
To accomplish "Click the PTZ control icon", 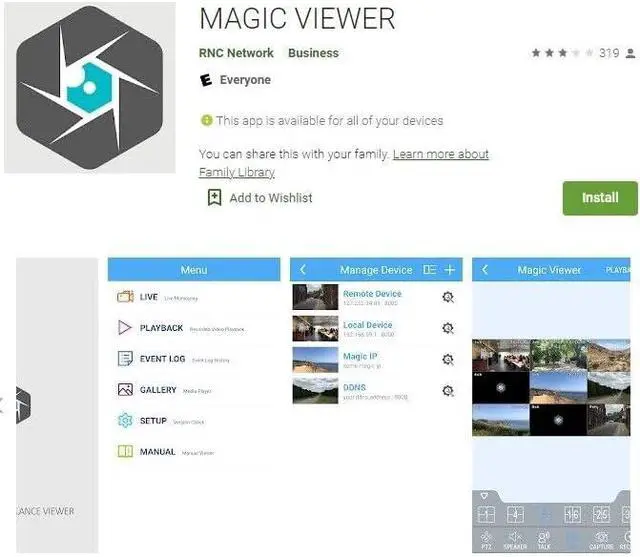I will pyautogui.click(x=486, y=540).
